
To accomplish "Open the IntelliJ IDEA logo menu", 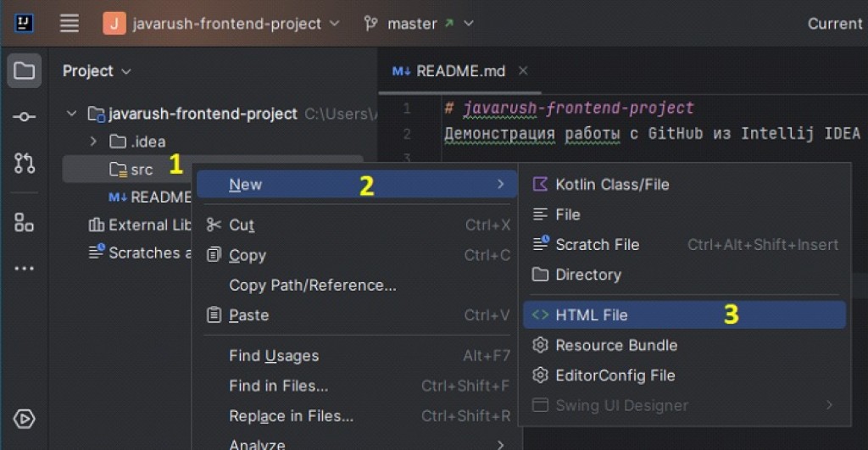I will pyautogui.click(x=24, y=23).
